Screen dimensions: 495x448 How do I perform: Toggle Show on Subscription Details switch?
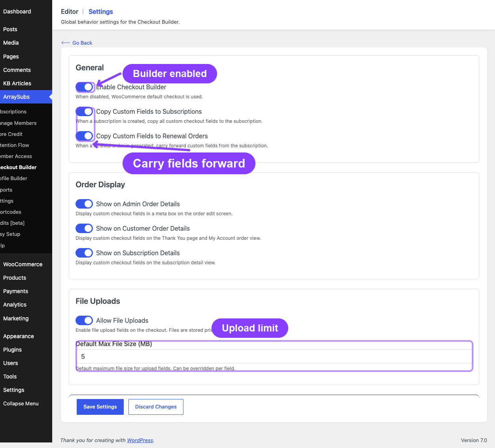[84, 253]
